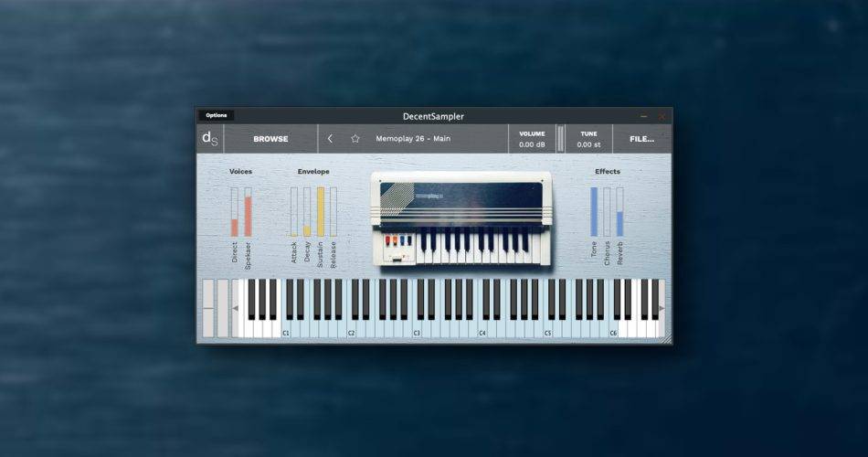The width and height of the screenshot is (868, 457).
Task: Minimize the DecentSampler window
Action: point(643,116)
